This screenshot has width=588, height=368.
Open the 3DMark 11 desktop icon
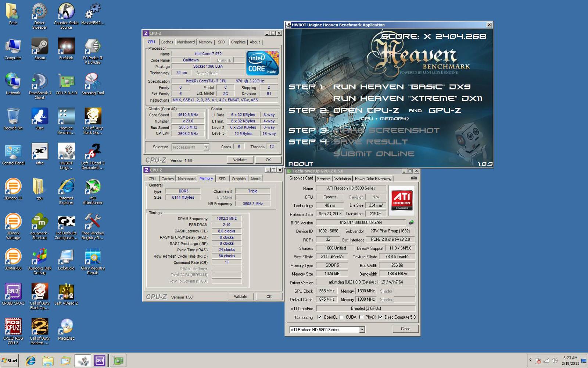(13, 189)
